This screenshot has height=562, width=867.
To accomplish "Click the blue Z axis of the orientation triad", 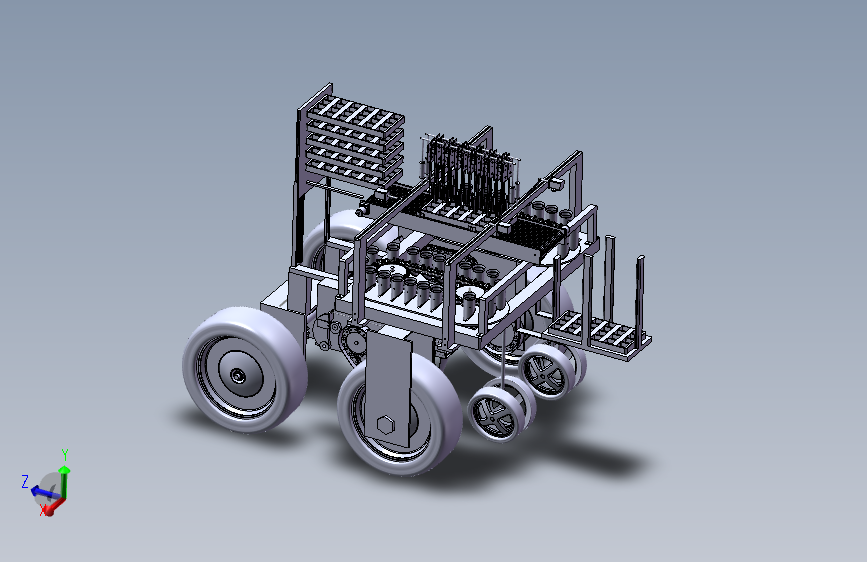I will tap(43, 491).
